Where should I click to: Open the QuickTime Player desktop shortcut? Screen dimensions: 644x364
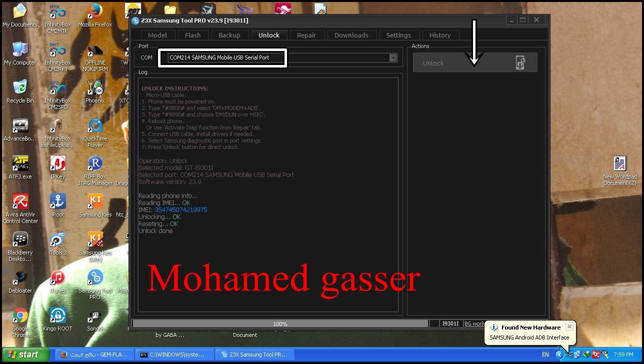coord(95,132)
